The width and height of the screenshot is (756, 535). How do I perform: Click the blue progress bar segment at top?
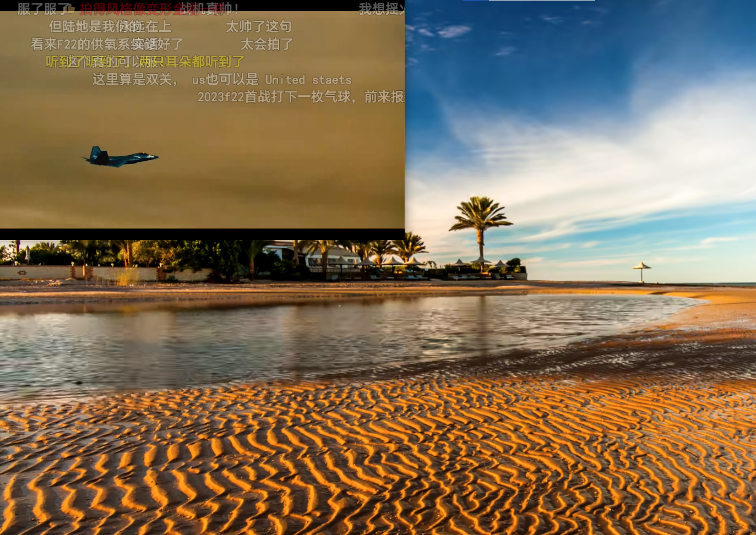475,1
